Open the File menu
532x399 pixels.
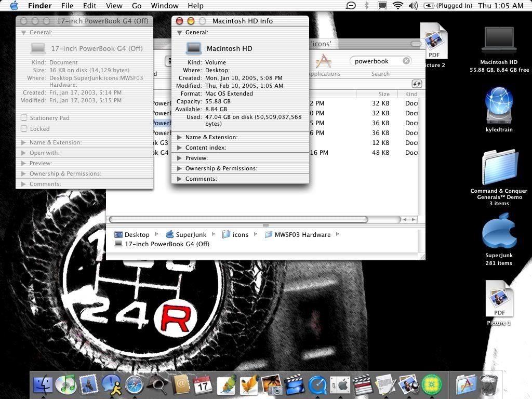[67, 6]
